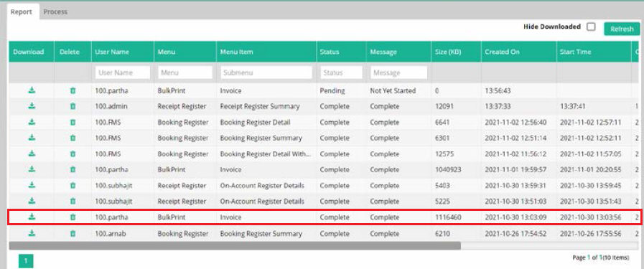Download the 5403 KB On-Account Register Details
This screenshot has width=644, height=269.
coord(32,185)
